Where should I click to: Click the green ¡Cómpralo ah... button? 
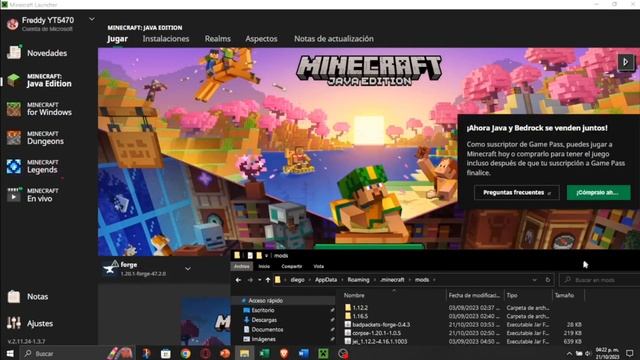pyautogui.click(x=598, y=193)
